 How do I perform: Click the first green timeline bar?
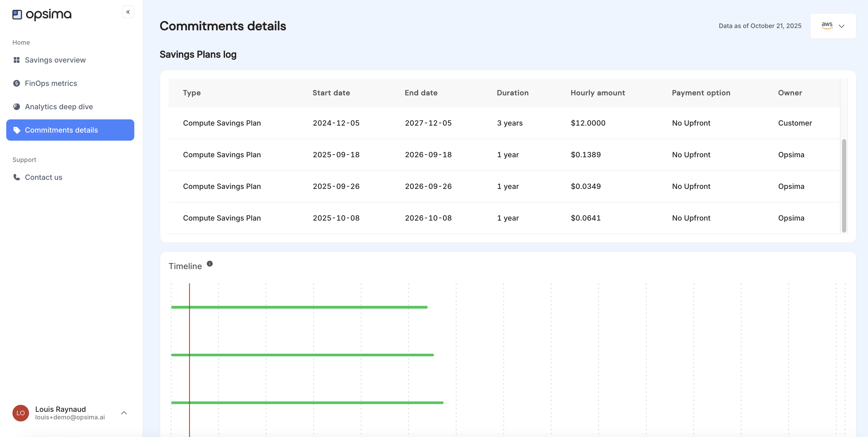pyautogui.click(x=299, y=307)
